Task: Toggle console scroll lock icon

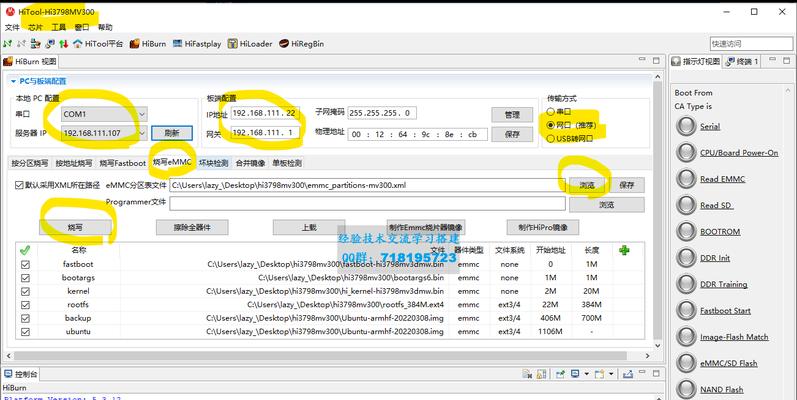Action: [x=541, y=374]
